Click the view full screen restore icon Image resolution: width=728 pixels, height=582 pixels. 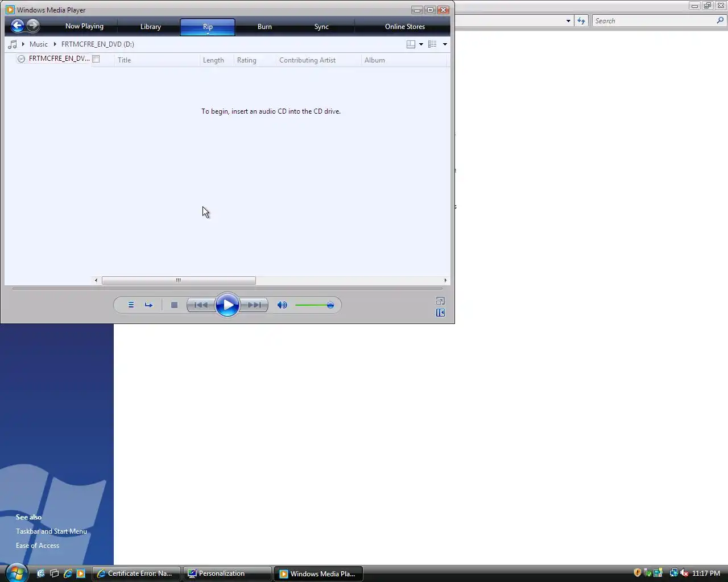(x=440, y=301)
